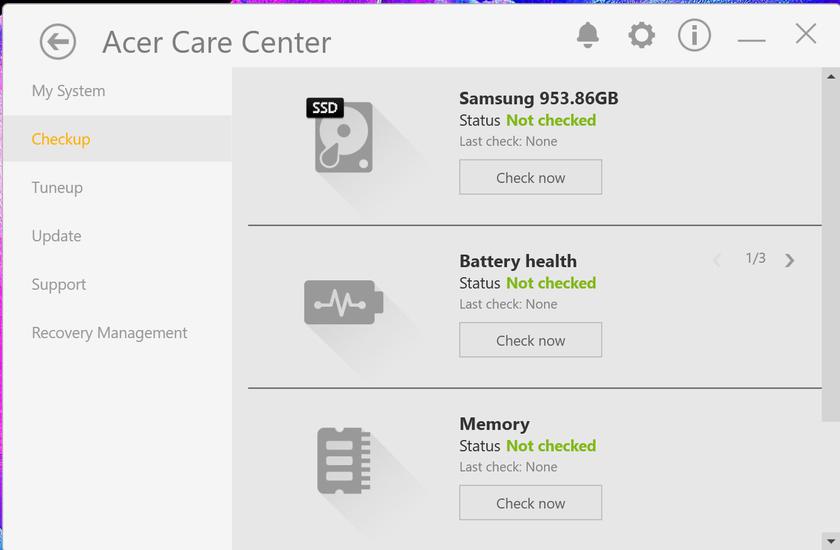840x550 pixels.
Task: Click the battery health icon
Action: (x=343, y=302)
